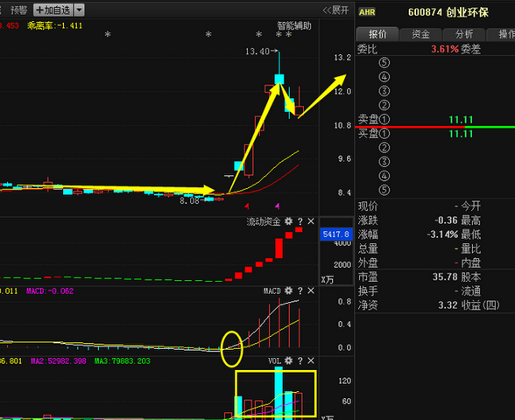The width and height of the screenshot is (515, 420).
Task: Open settings gear for 流动资金 indicator
Action: point(288,221)
